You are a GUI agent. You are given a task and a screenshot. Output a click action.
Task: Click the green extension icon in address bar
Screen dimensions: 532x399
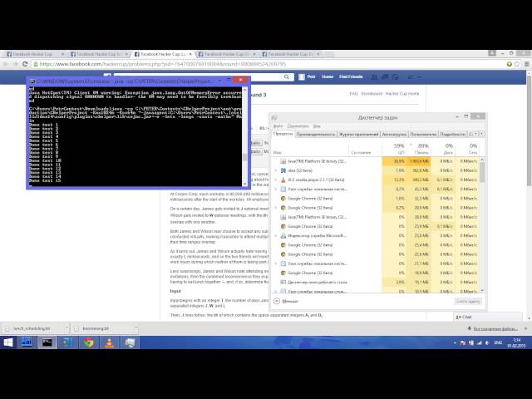[510, 64]
